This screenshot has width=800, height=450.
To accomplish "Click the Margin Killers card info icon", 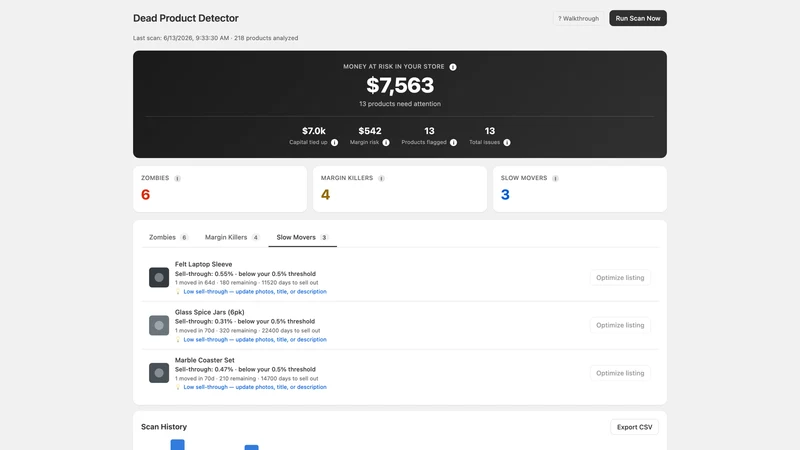I will tap(381, 179).
